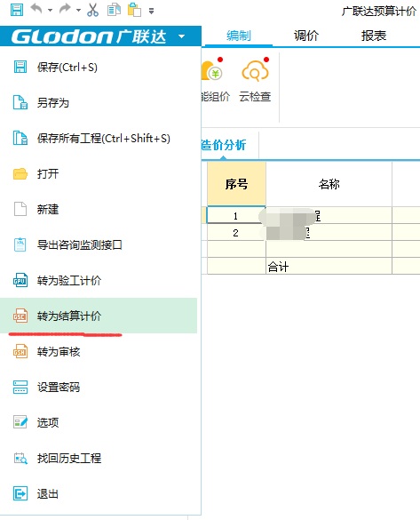Click 打开 menu label
This screenshot has height=520, width=420.
48,173
